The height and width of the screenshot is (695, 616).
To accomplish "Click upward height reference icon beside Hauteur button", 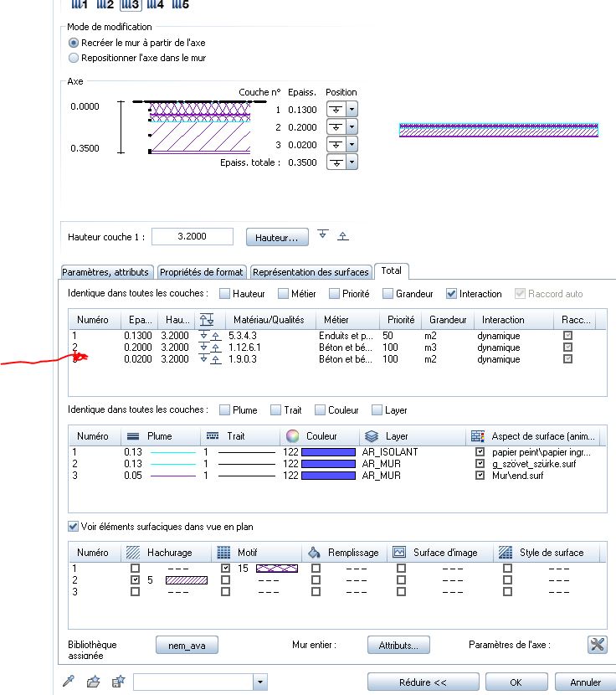I will pyautogui.click(x=342, y=236).
